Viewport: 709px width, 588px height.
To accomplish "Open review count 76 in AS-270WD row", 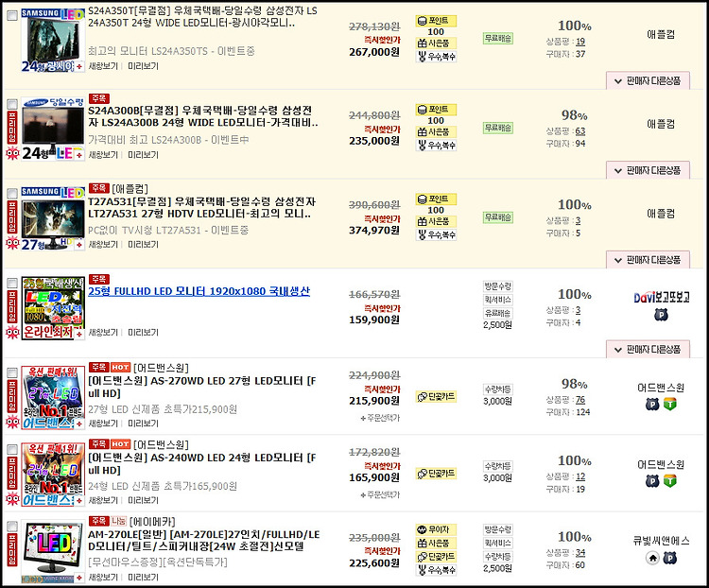I will pyautogui.click(x=580, y=400).
